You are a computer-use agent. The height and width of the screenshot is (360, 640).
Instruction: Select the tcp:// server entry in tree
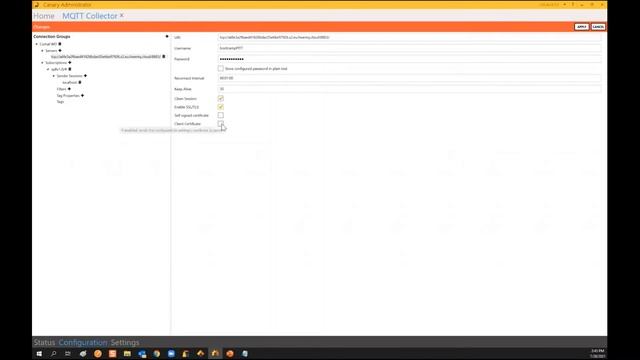coord(106,57)
